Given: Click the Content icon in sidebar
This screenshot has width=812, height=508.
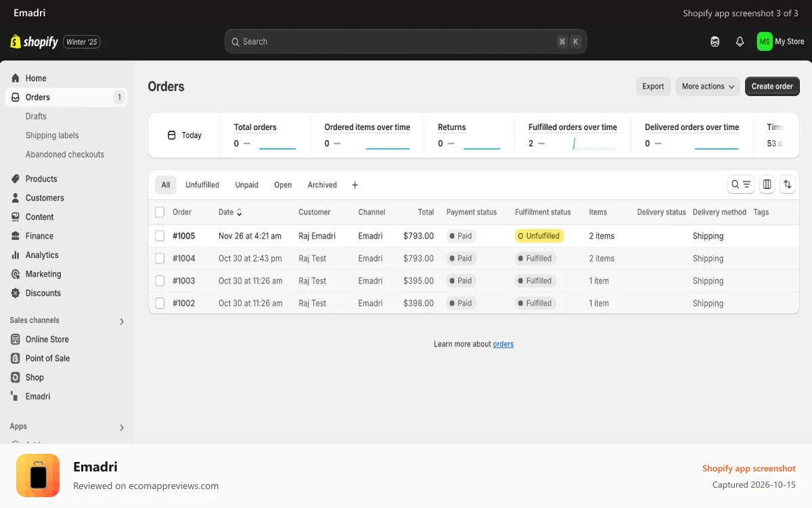Looking at the screenshot, I should click(x=16, y=217).
